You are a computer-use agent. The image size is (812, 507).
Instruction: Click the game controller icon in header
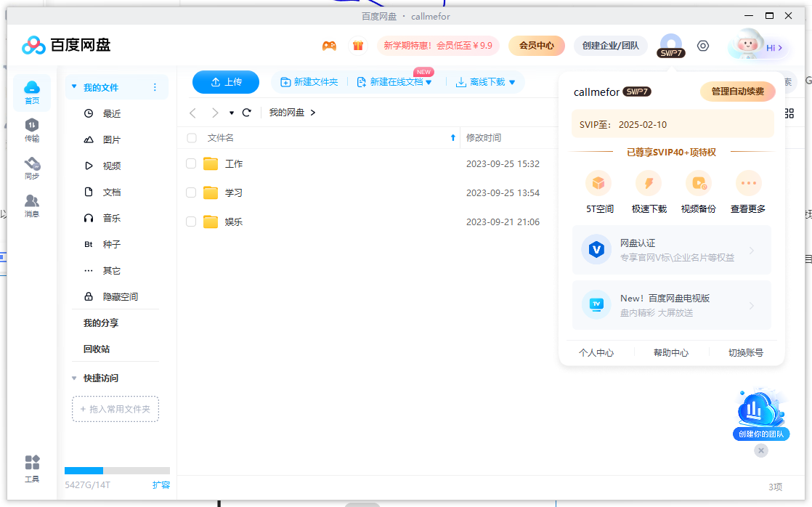point(329,46)
